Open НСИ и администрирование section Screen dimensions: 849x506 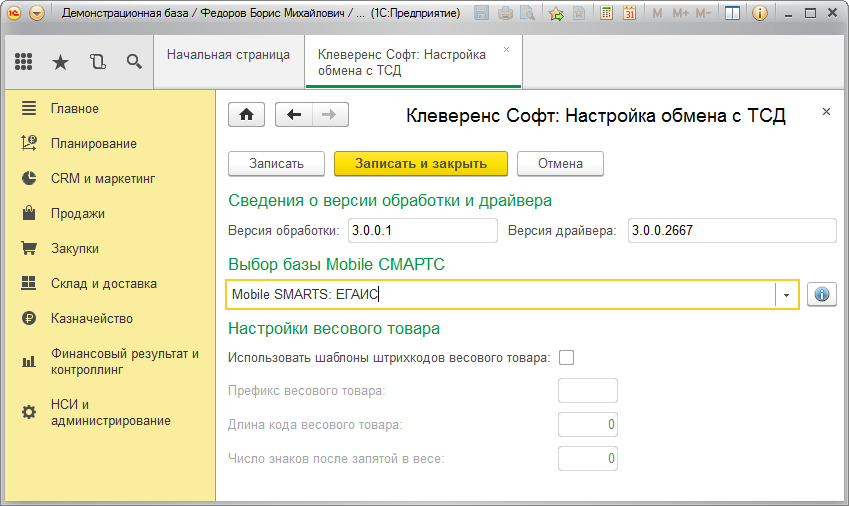pyautogui.click(x=111, y=412)
